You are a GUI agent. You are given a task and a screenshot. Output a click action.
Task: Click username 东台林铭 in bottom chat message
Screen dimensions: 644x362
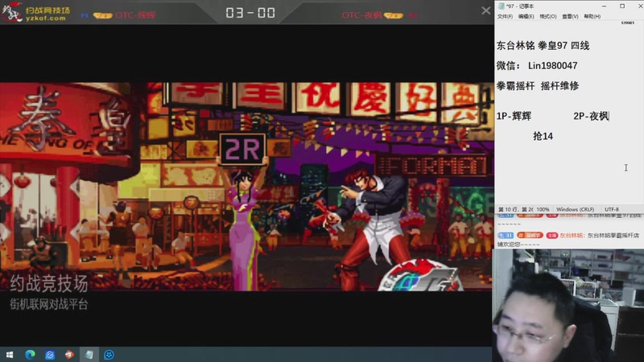[x=572, y=236]
